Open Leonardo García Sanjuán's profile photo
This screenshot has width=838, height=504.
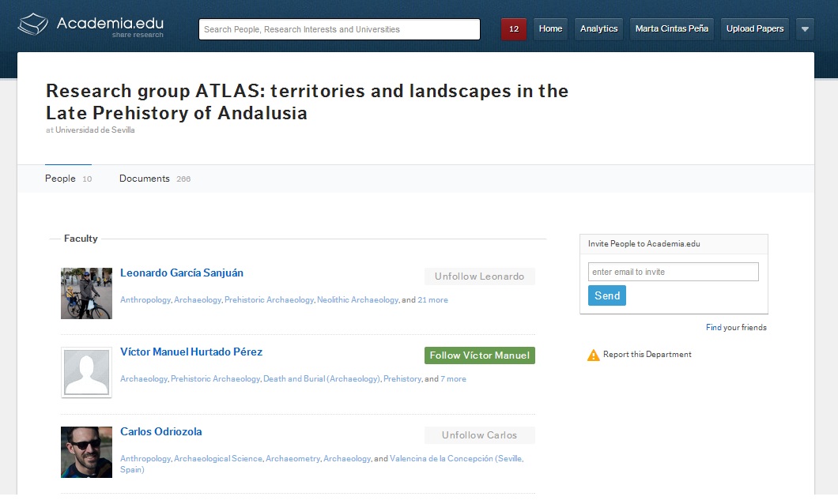pyautogui.click(x=86, y=293)
